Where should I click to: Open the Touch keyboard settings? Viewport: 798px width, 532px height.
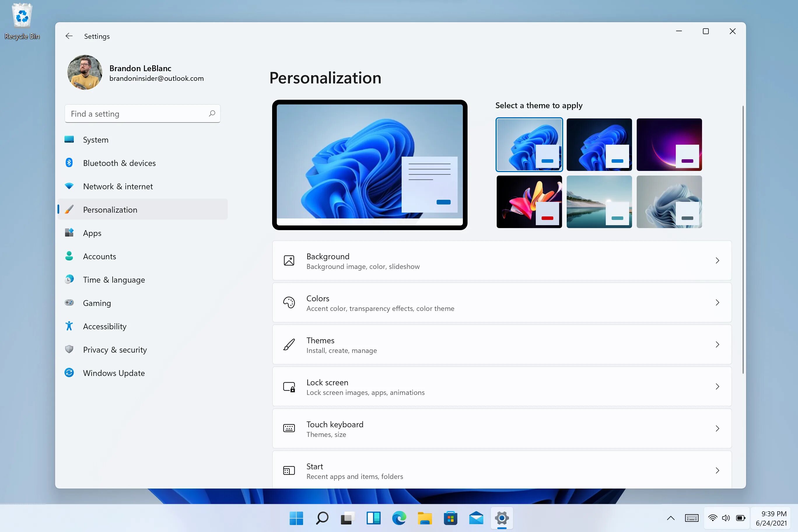501,428
